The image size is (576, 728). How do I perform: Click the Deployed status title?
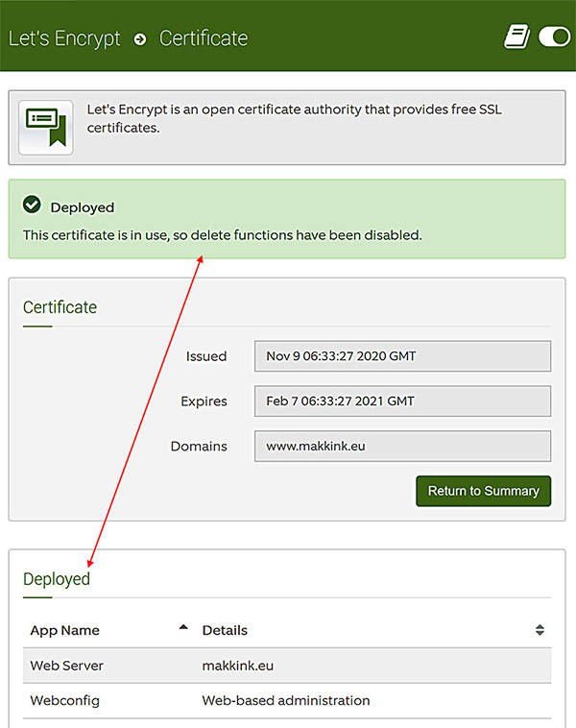[83, 207]
